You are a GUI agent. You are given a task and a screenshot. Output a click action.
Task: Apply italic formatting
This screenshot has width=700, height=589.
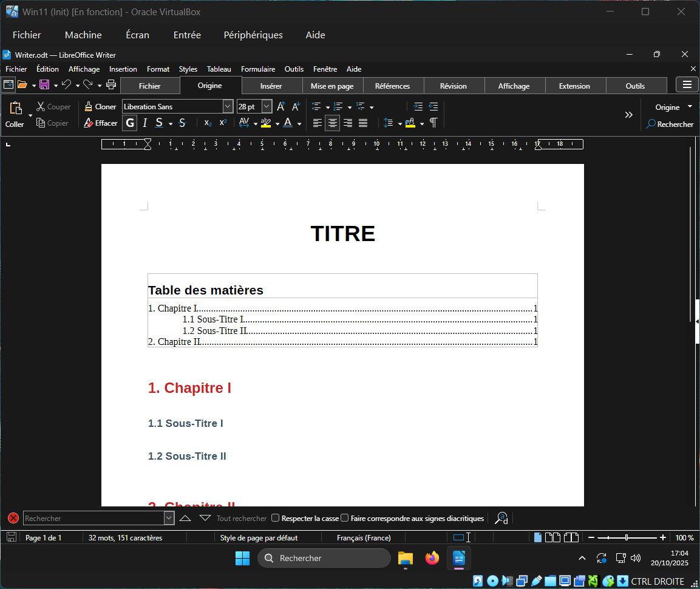pos(144,123)
